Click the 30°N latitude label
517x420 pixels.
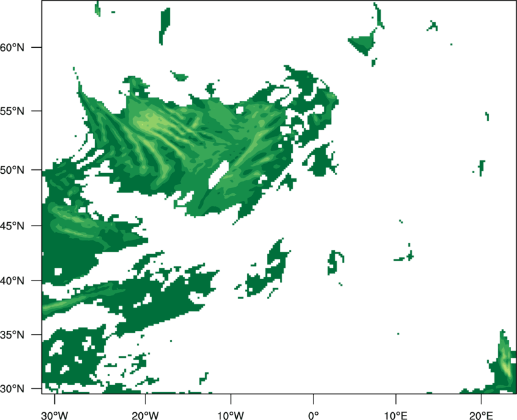[12, 389]
